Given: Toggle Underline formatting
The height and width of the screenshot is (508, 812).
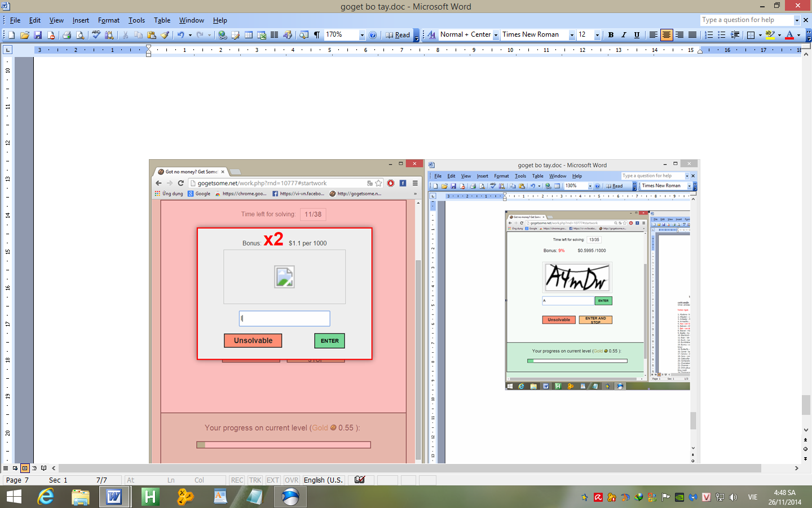Looking at the screenshot, I should [x=637, y=35].
